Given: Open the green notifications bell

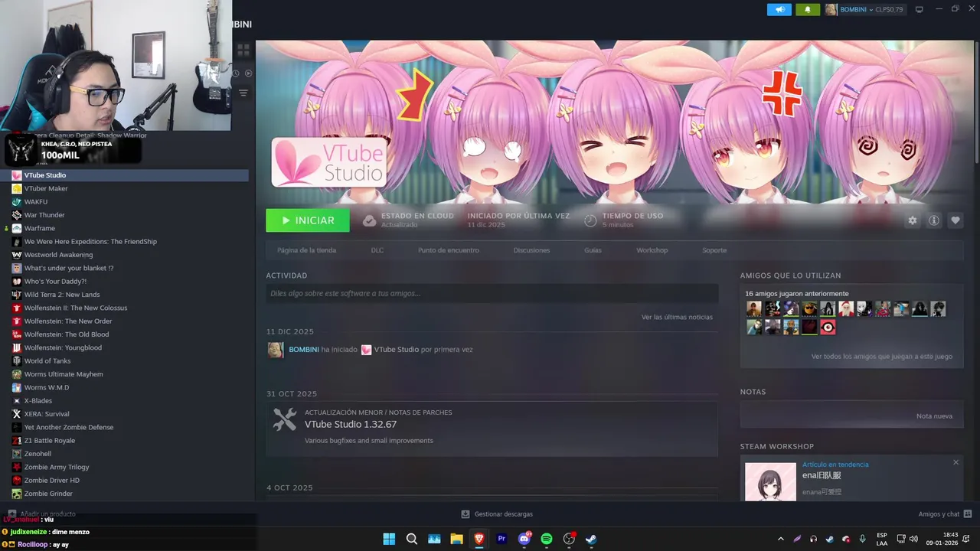Looking at the screenshot, I should click(x=807, y=9).
